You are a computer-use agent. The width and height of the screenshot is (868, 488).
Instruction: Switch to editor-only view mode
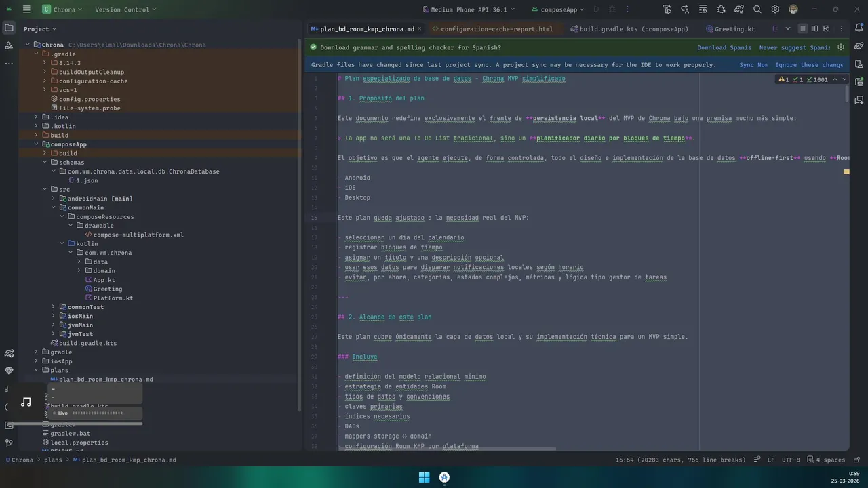coord(803,29)
